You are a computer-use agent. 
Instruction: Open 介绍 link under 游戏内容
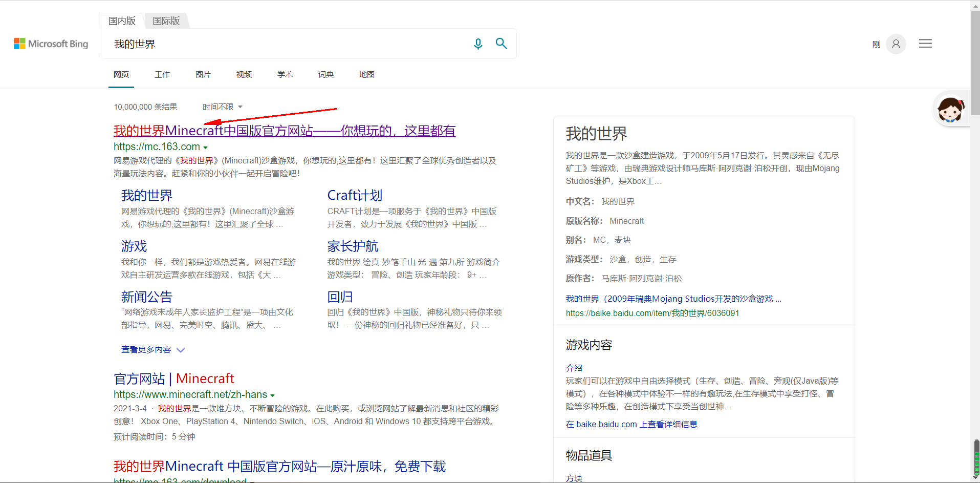(x=574, y=368)
